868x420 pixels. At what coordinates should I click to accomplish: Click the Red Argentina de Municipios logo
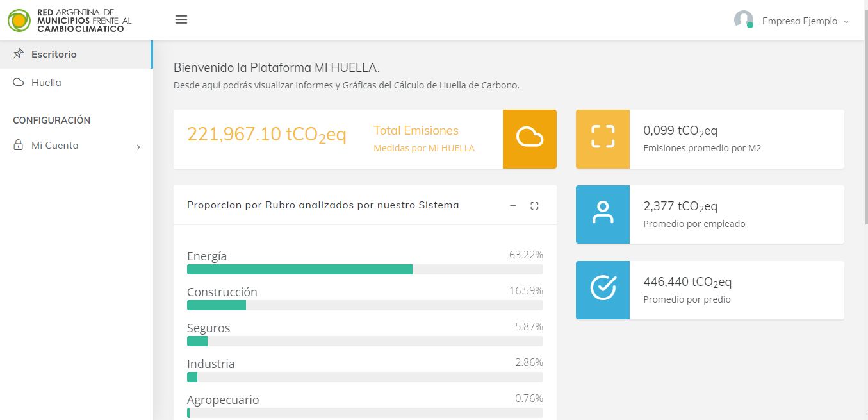click(69, 21)
